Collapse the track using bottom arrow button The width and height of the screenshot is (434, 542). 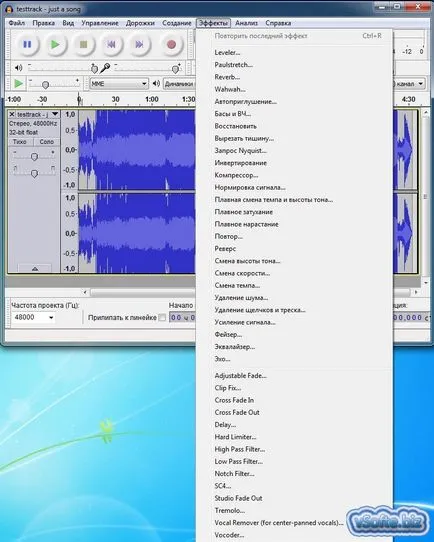coord(35,269)
